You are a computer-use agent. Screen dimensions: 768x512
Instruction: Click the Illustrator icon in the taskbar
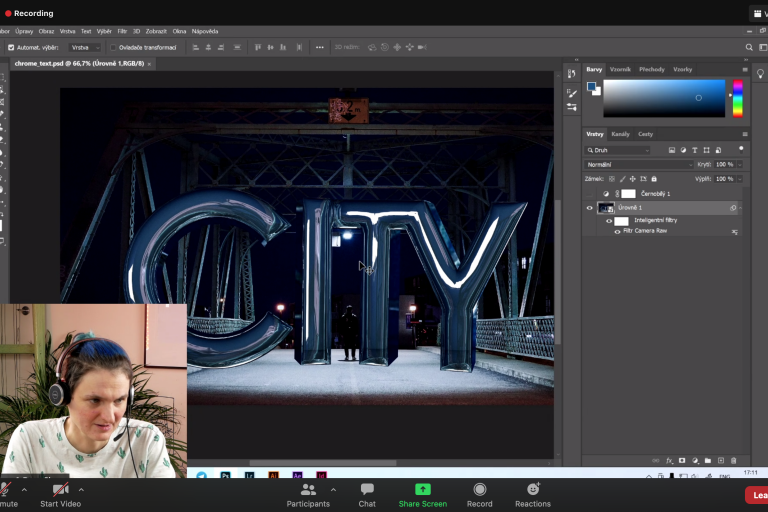coord(274,476)
